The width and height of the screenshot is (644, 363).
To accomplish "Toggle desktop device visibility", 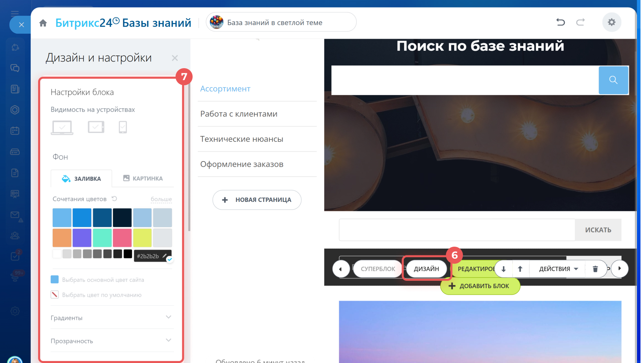I will pos(62,127).
